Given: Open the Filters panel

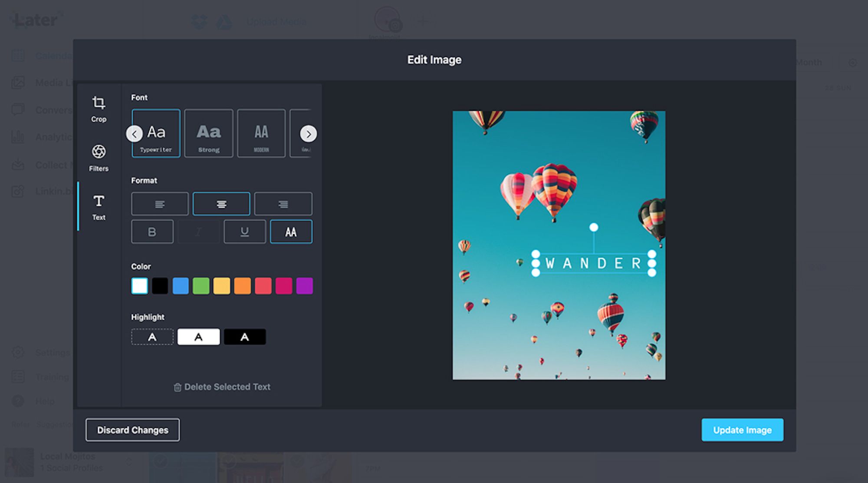Looking at the screenshot, I should point(99,158).
